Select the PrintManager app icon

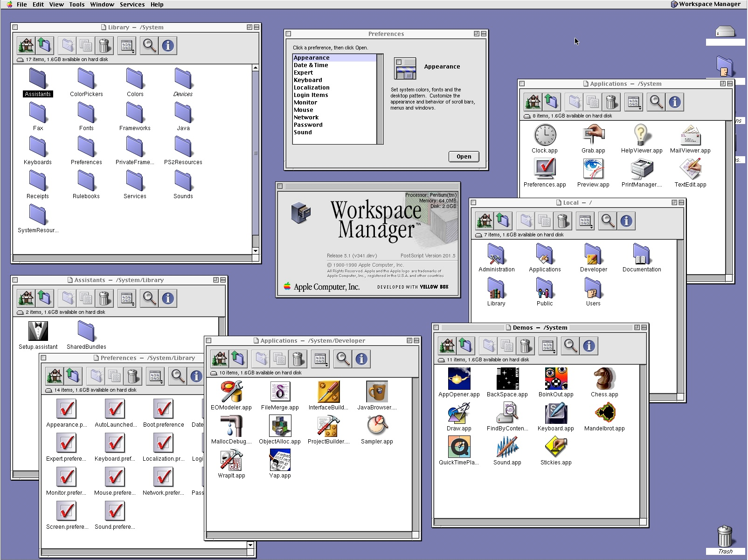click(642, 169)
